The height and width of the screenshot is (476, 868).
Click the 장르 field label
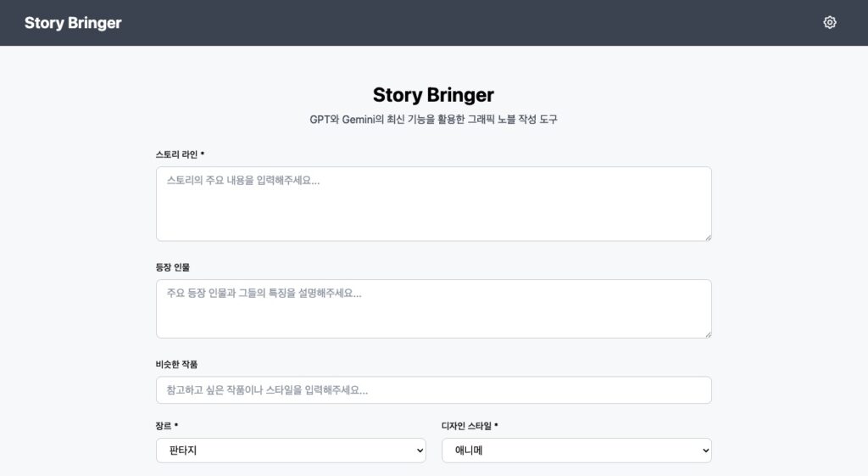[167, 426]
